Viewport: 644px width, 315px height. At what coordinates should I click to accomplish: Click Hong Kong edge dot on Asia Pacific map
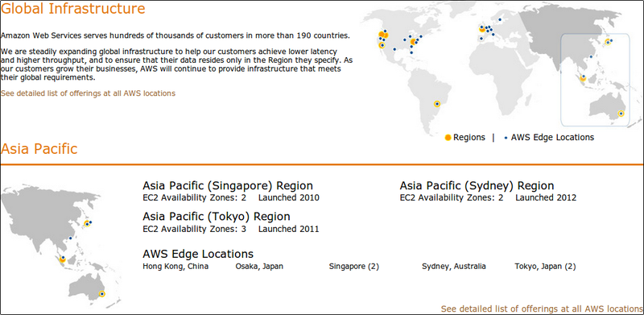pos(70,238)
